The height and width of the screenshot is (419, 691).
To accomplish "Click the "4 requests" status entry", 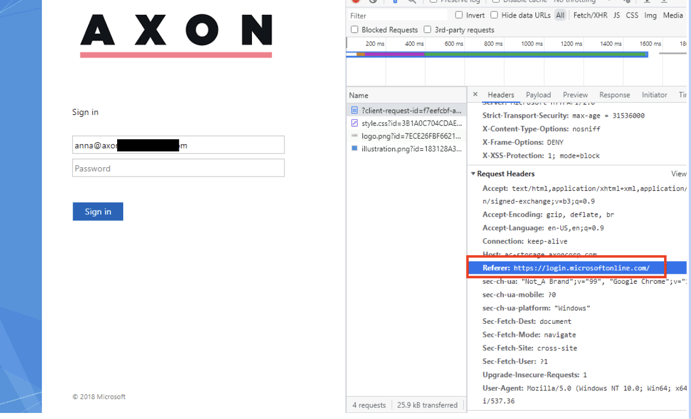I will click(x=369, y=405).
